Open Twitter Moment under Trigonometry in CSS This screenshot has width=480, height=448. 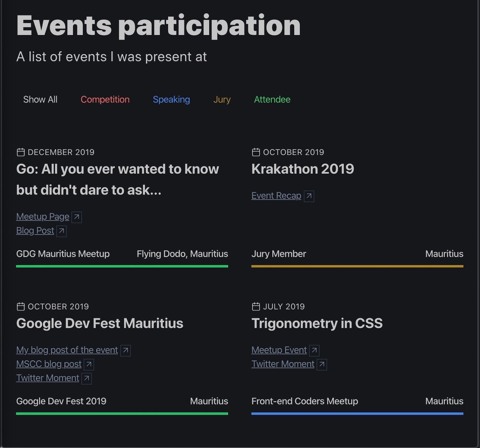[283, 364]
